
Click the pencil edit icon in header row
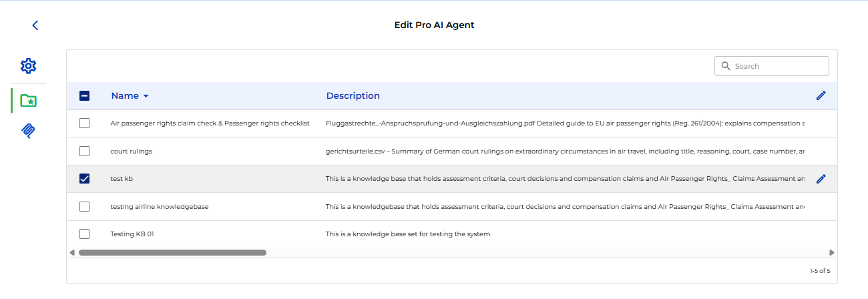tap(821, 95)
